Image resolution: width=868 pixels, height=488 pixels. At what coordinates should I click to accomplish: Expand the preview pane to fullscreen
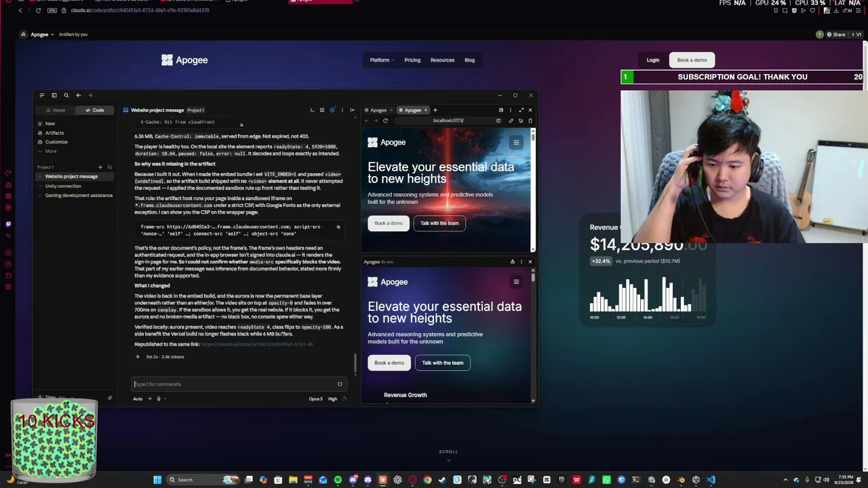521,110
